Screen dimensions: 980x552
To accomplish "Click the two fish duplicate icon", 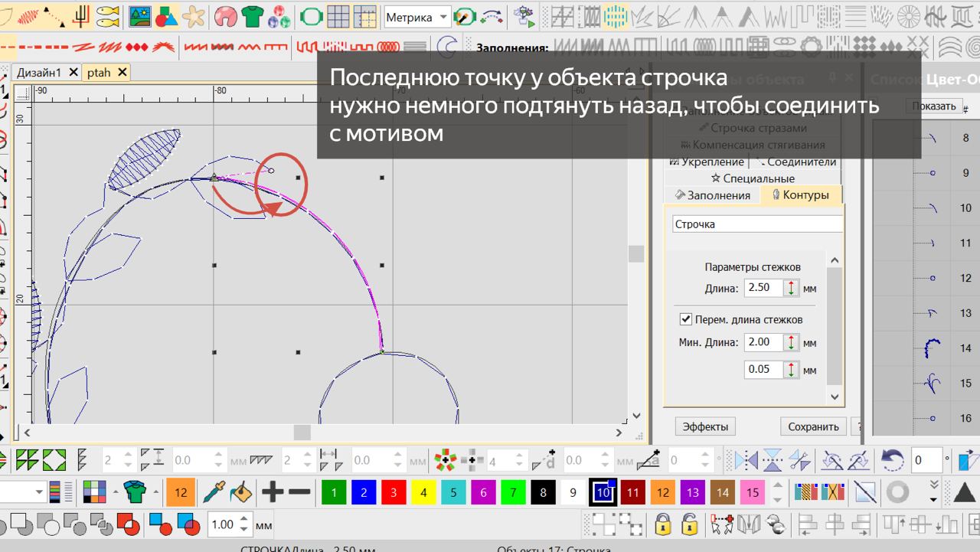I will [108, 16].
